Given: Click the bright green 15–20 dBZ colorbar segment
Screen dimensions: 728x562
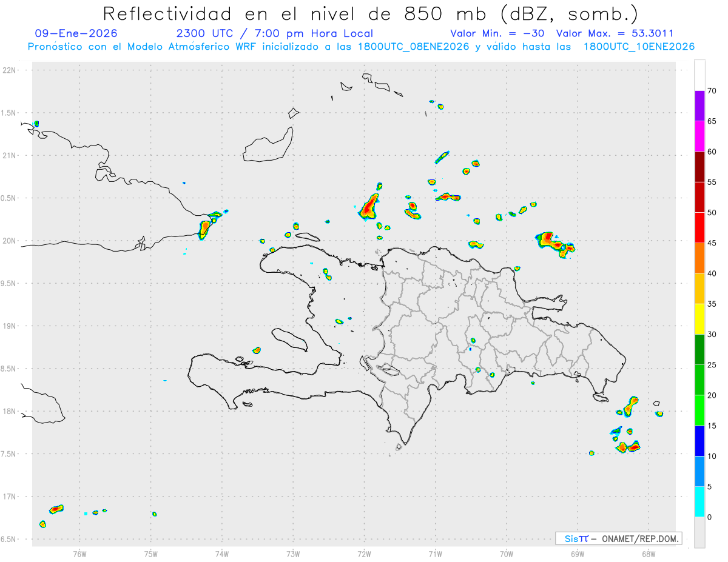Looking at the screenshot, I should 699,410.
